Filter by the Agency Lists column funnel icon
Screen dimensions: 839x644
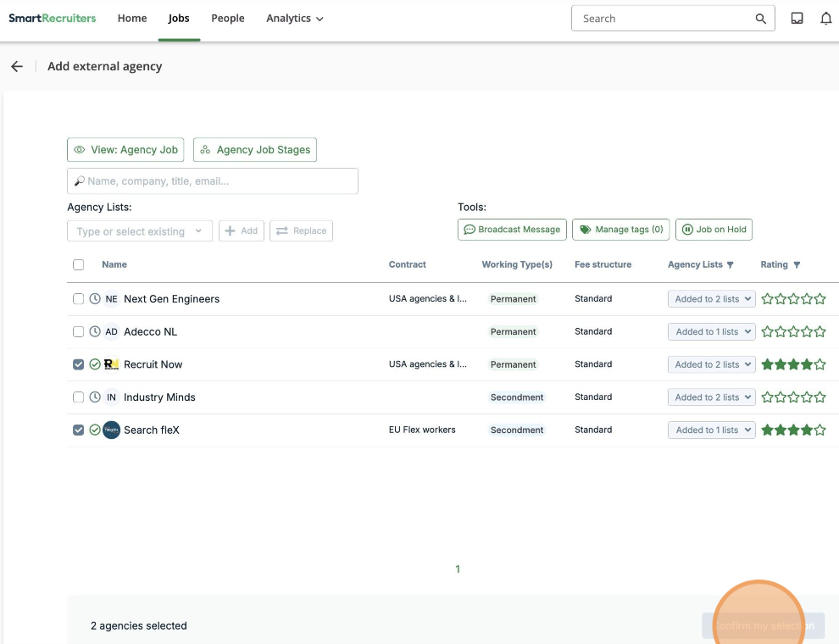(x=731, y=264)
